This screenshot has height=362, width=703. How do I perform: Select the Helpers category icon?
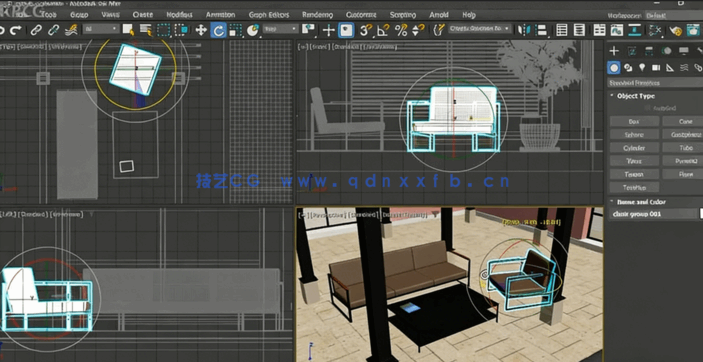click(670, 68)
